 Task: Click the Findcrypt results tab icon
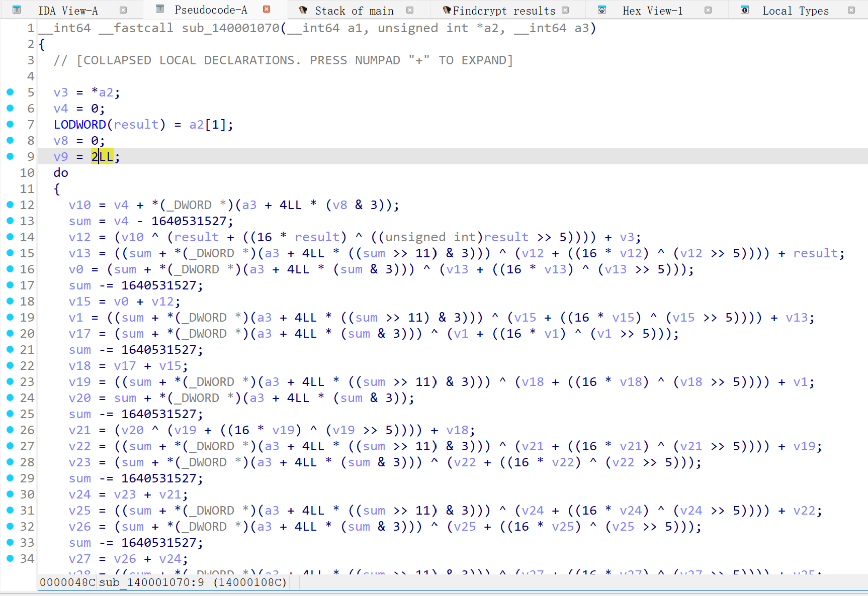tap(447, 10)
